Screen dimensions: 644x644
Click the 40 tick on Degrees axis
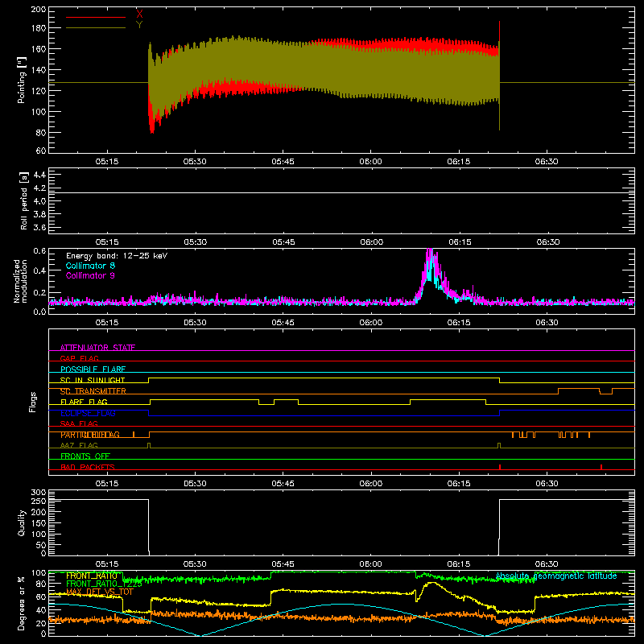pos(41,610)
